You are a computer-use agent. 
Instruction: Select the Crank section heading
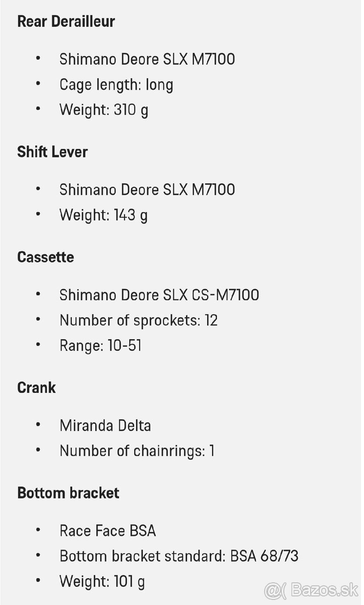(36, 388)
